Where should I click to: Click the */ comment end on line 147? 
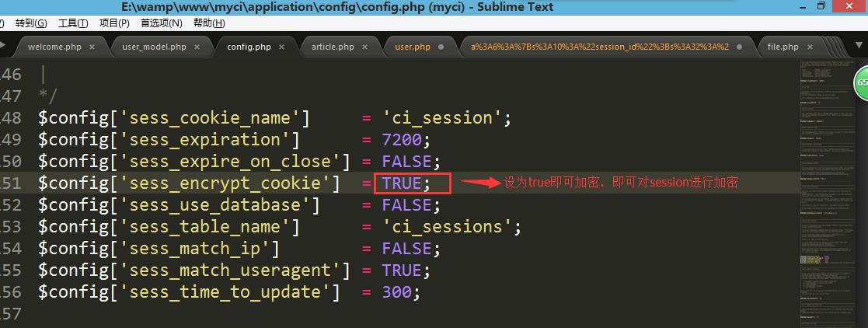coord(47,96)
